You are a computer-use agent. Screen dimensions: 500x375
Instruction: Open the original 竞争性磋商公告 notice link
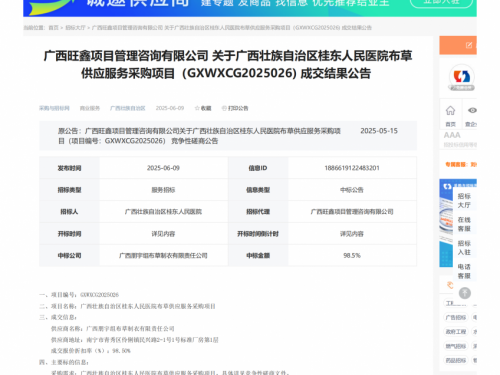[x=199, y=136]
